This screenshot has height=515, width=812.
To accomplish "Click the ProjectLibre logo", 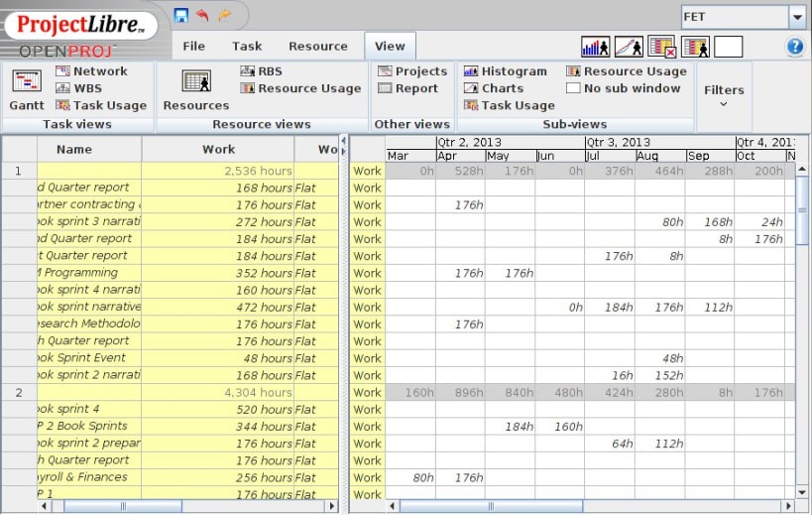I will tap(81, 25).
